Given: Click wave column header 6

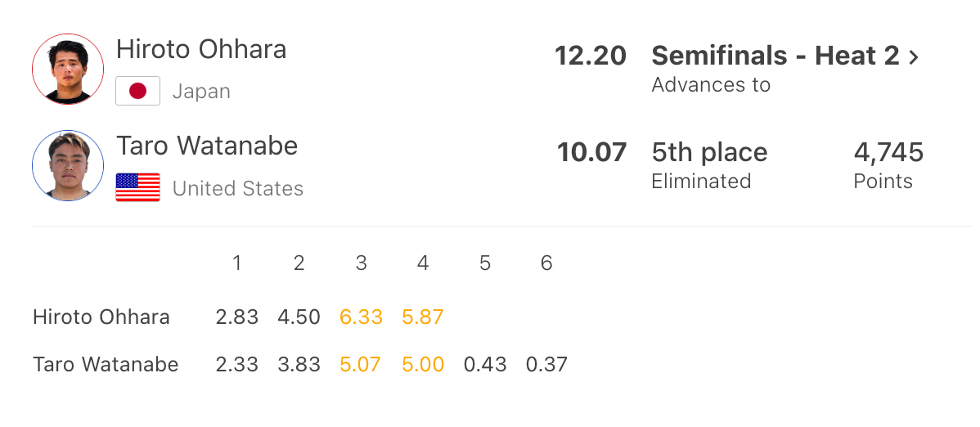Looking at the screenshot, I should click(546, 263).
